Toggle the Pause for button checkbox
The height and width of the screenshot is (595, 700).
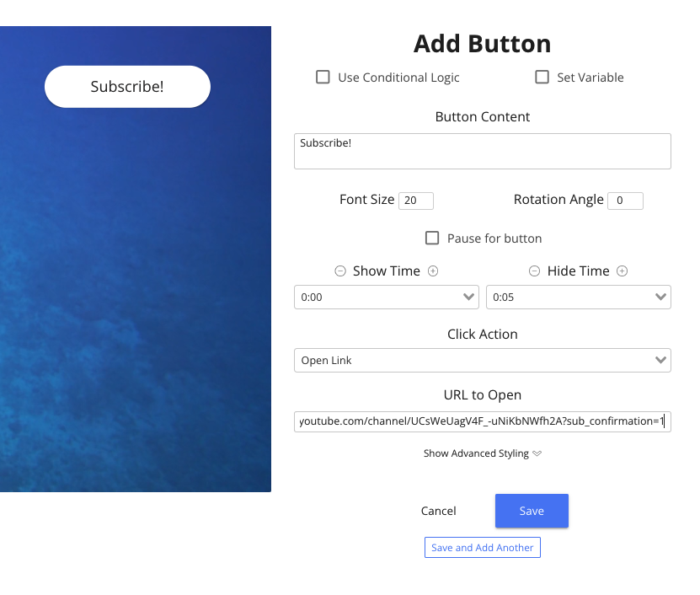click(x=432, y=239)
